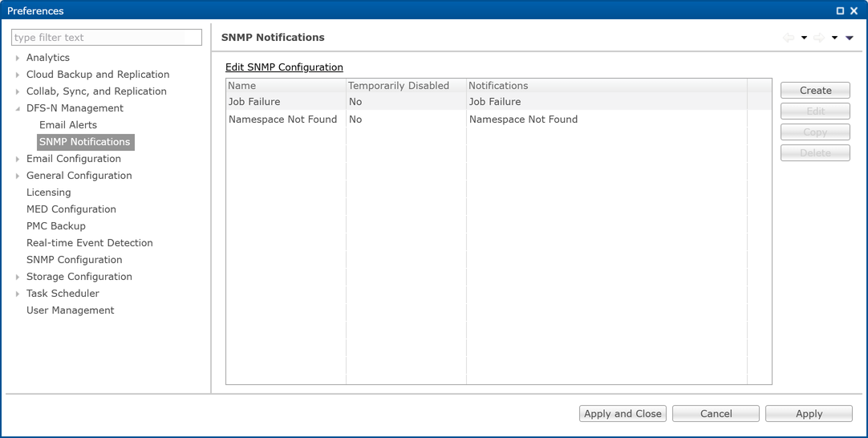Open PMC Backup page
Image resolution: width=868 pixels, height=438 pixels.
pos(56,226)
